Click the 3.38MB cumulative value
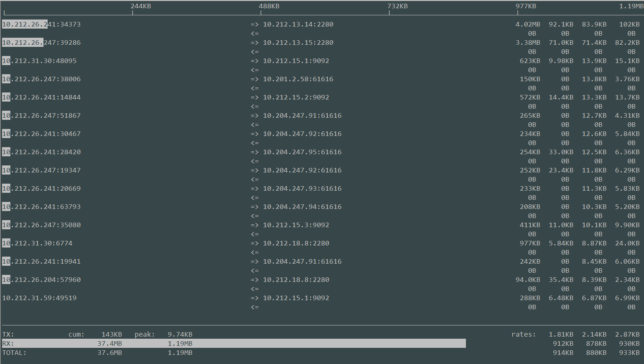This screenshot has height=364, width=644. tap(528, 43)
